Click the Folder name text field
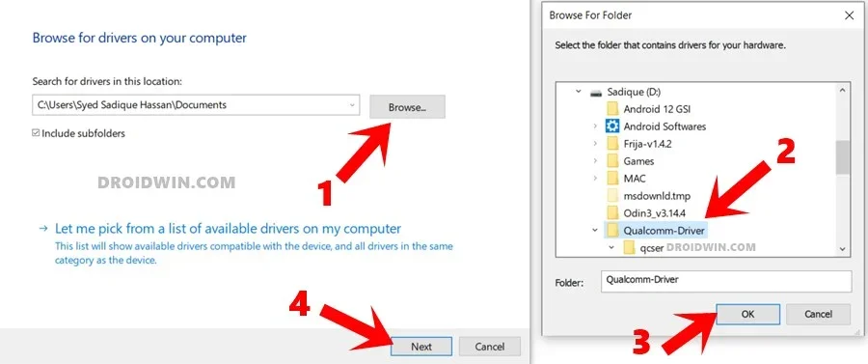The height and width of the screenshot is (364, 868). (x=725, y=281)
